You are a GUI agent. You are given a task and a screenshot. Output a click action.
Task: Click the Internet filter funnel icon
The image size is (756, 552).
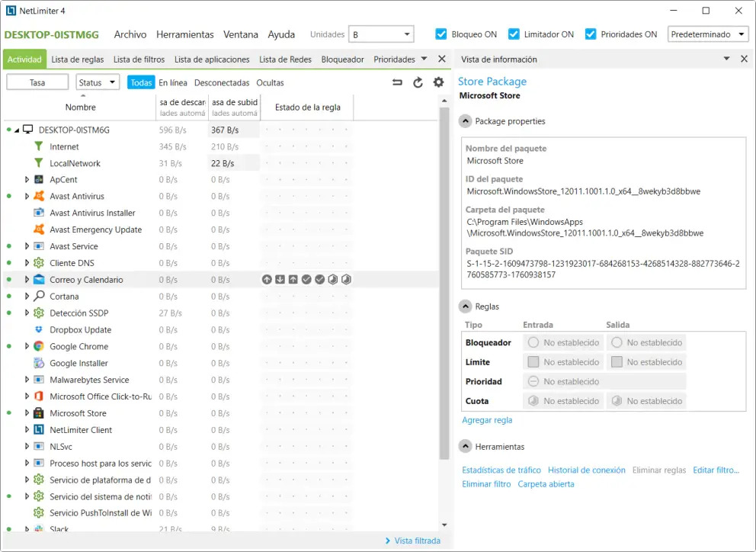click(x=39, y=146)
